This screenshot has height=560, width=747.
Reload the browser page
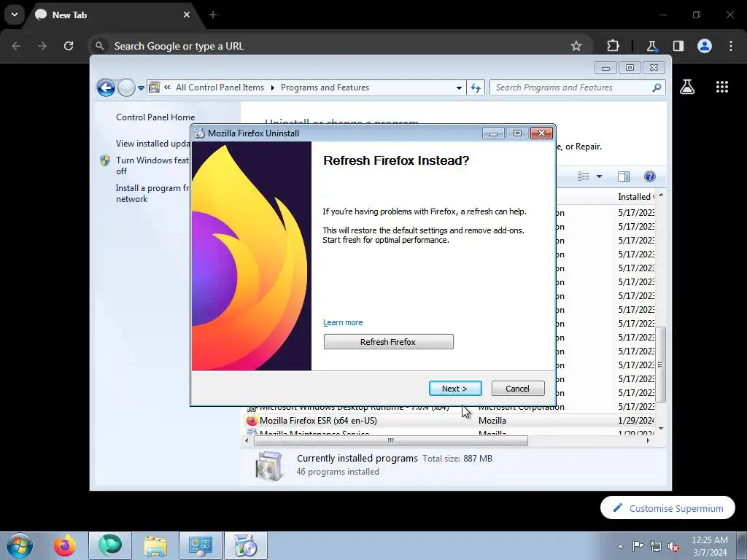[x=69, y=46]
